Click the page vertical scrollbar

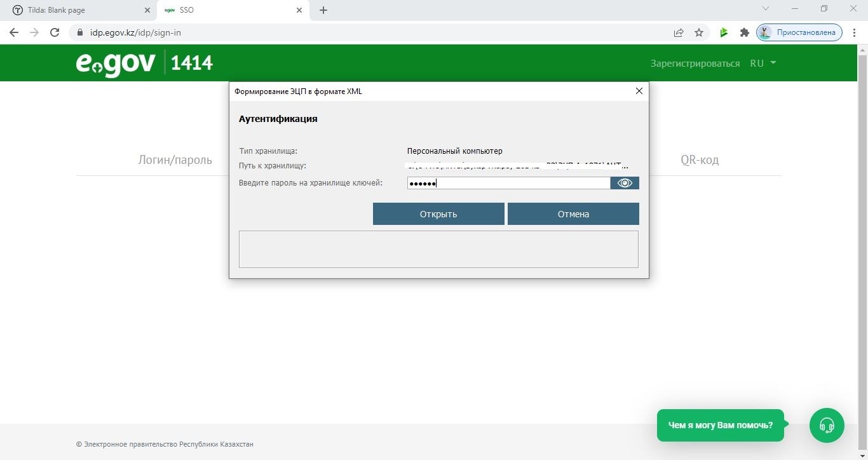[x=862, y=252]
